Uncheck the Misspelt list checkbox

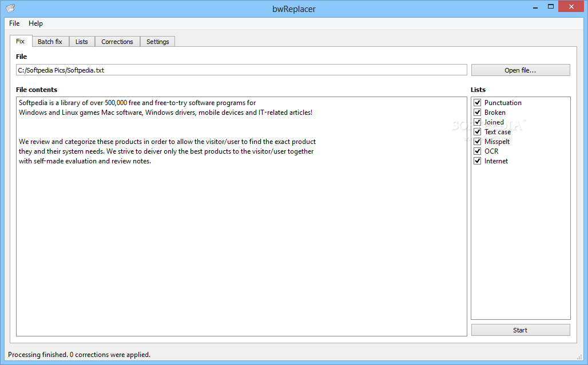pos(478,142)
